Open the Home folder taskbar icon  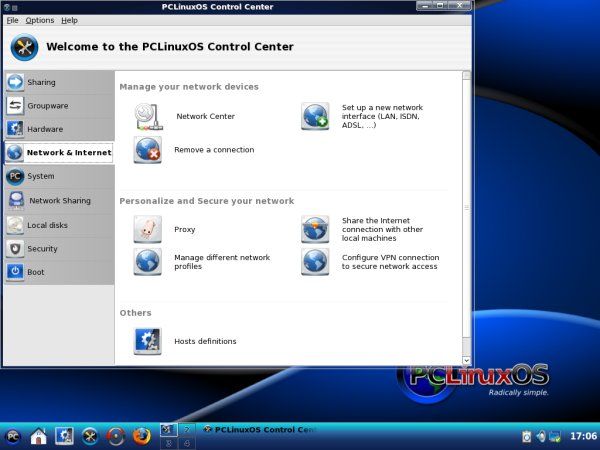38,437
